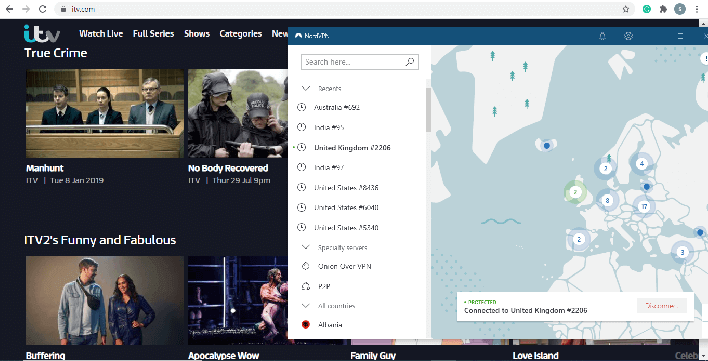Viewport: 708px width, 361px height.
Task: Open the Buffering thumbnail image
Action: 105,301
